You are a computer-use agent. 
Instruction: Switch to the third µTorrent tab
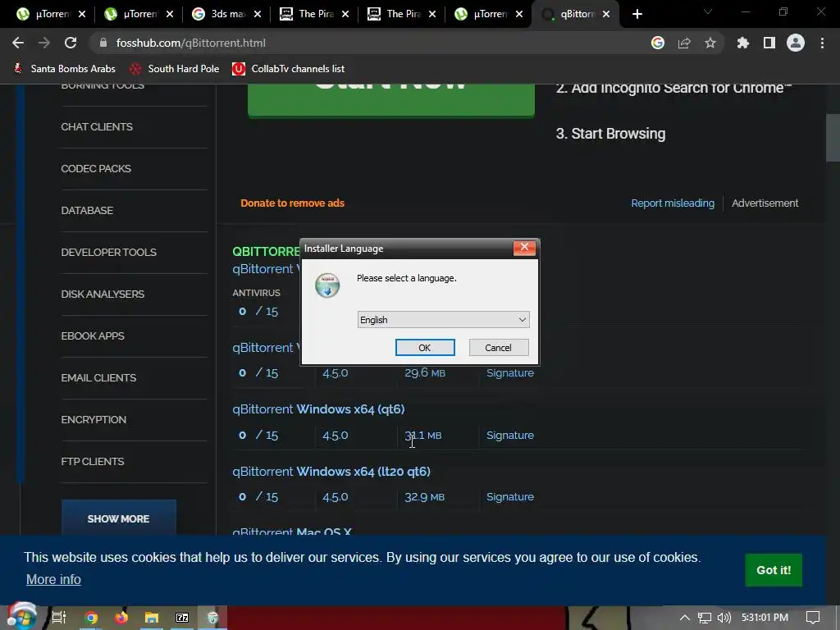pyautogui.click(x=482, y=14)
